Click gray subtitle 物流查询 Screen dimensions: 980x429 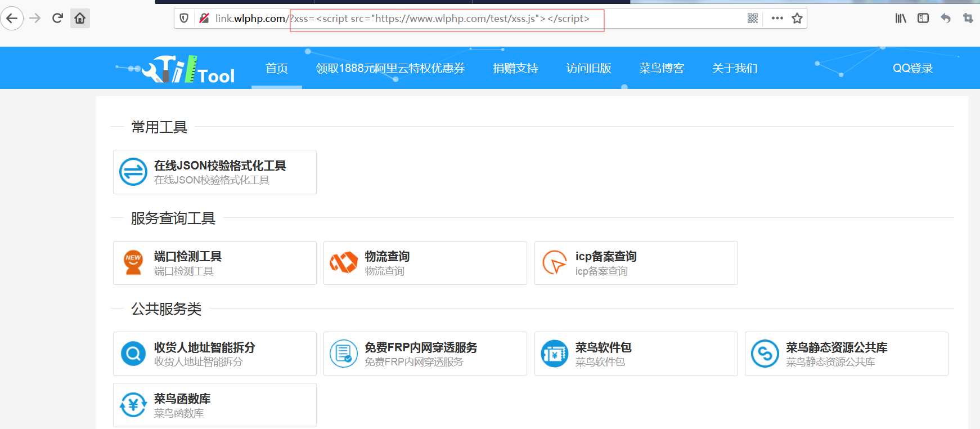tap(385, 271)
